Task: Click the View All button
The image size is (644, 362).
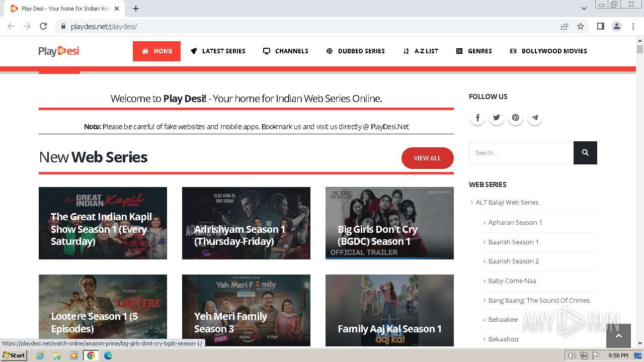Action: 427,158
